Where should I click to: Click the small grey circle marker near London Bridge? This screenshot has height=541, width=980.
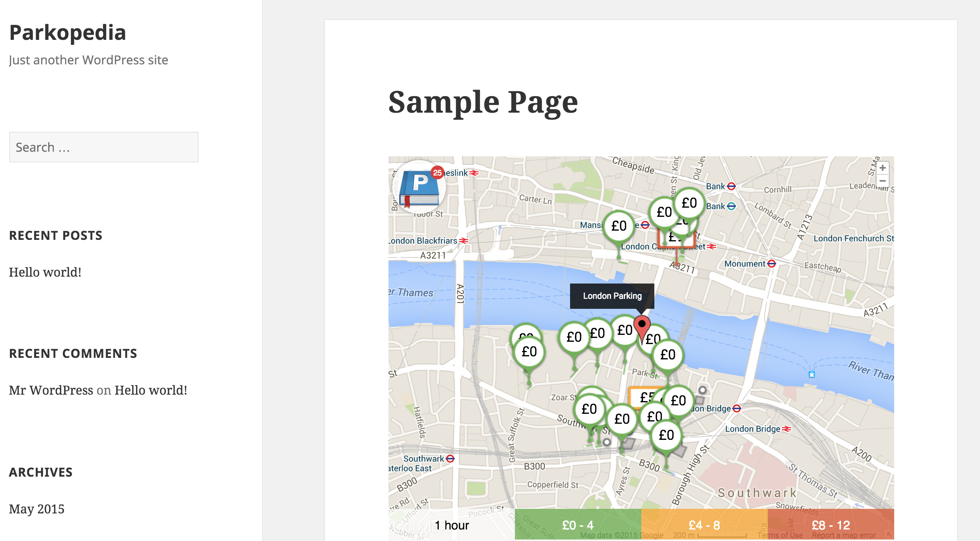coord(703,390)
